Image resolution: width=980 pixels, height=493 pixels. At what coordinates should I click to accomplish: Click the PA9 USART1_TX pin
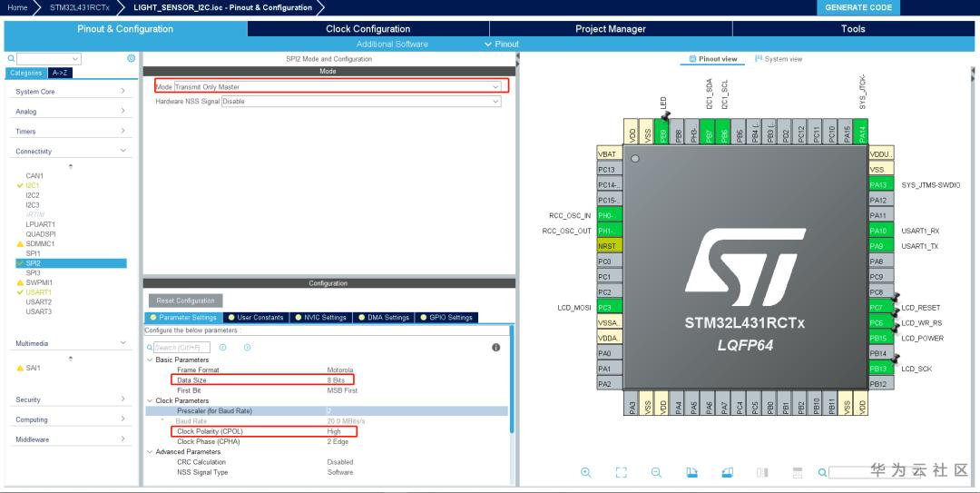pos(881,246)
